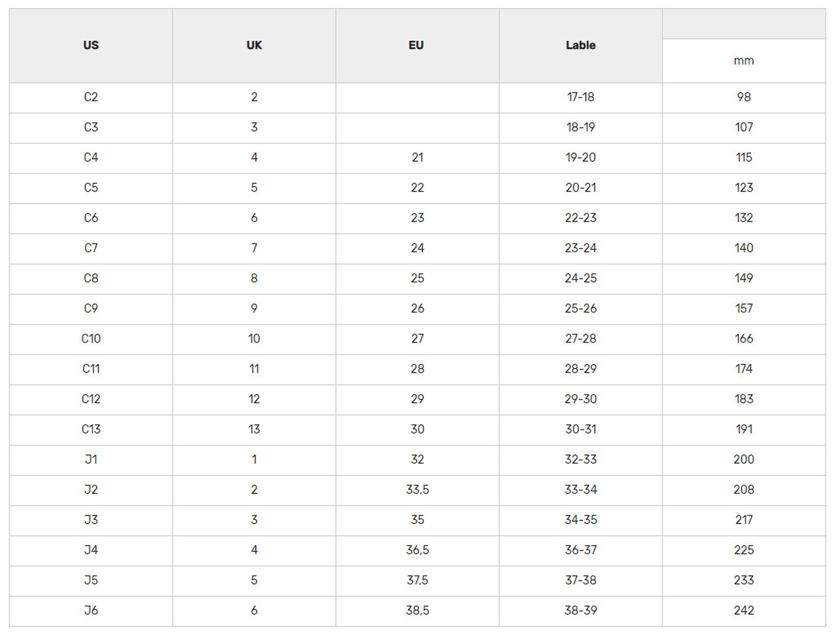This screenshot has height=635, width=840.
Task: Click label range 36-37
Action: pyautogui.click(x=580, y=551)
